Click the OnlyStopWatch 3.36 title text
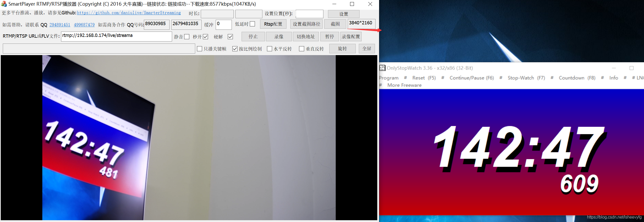 tap(430, 68)
